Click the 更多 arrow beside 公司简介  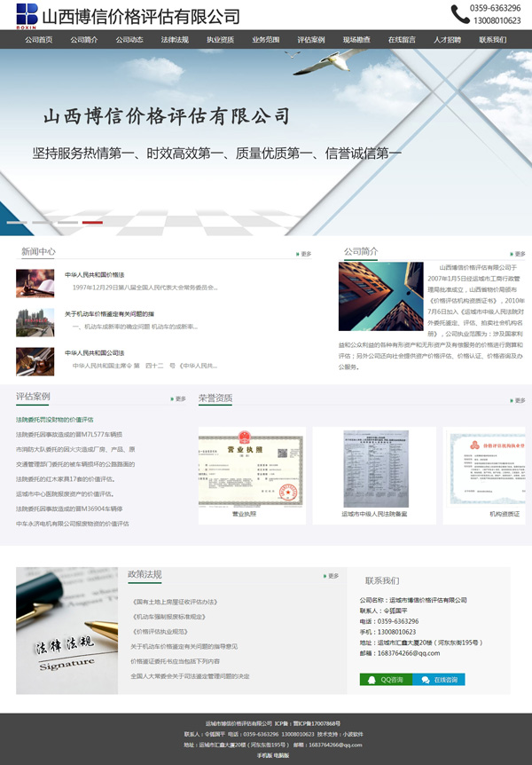[520, 254]
